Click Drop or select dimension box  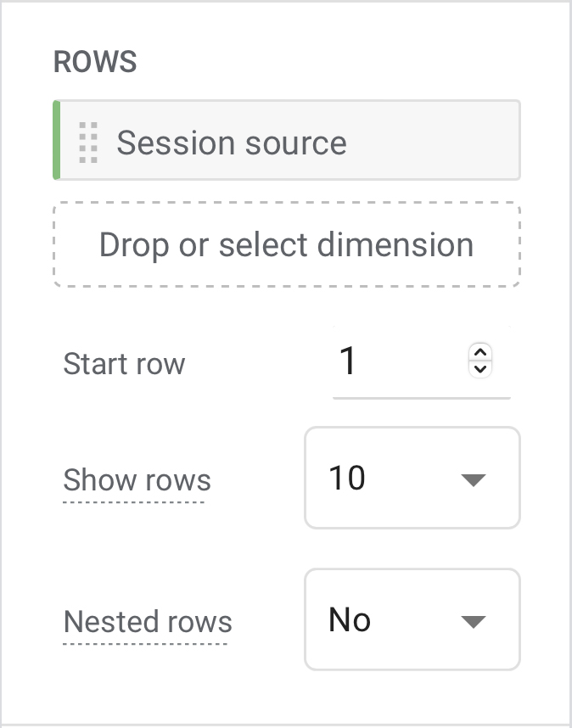(286, 244)
